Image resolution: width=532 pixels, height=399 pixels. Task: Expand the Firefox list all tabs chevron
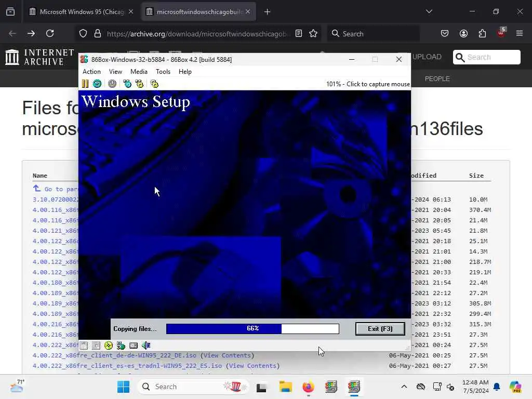(429, 11)
